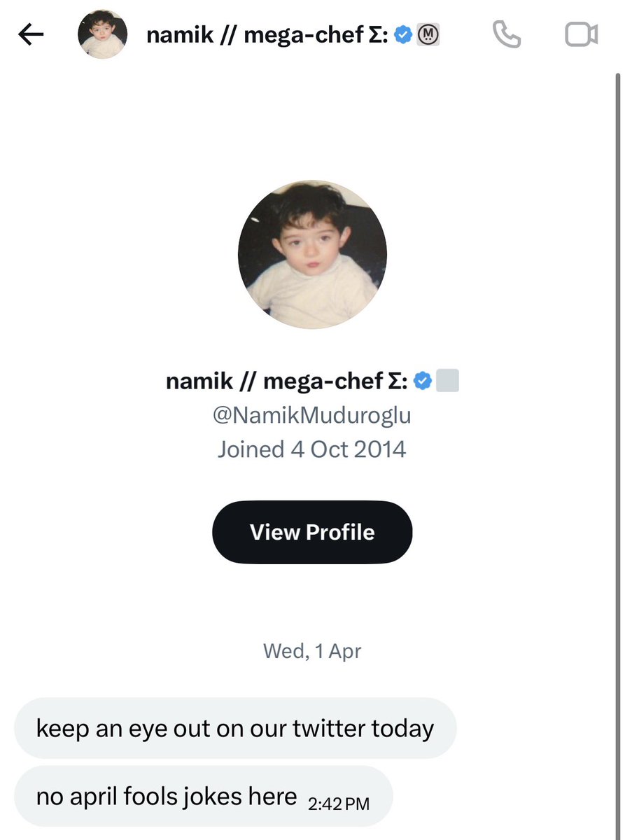Viewport: 625px width, 840px height.
Task: Start an audio call with the phone icon
Action: point(506,34)
